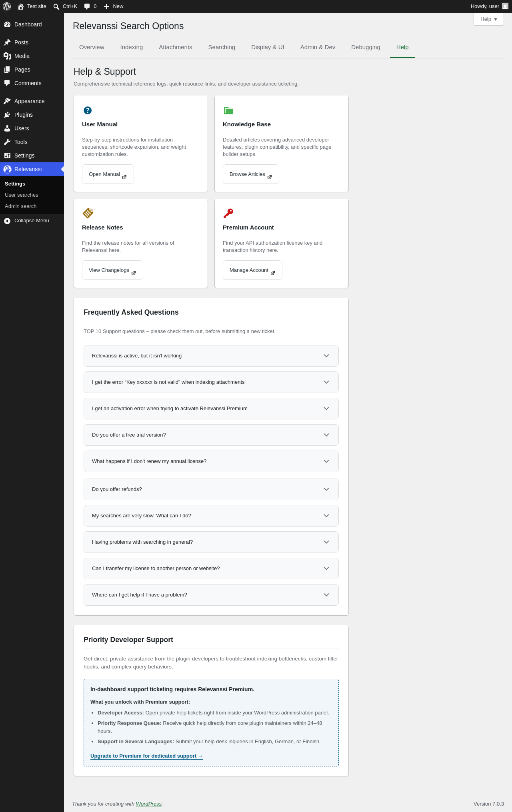
Task: Select the Help tab in plugin tabs
Action: coord(402,47)
